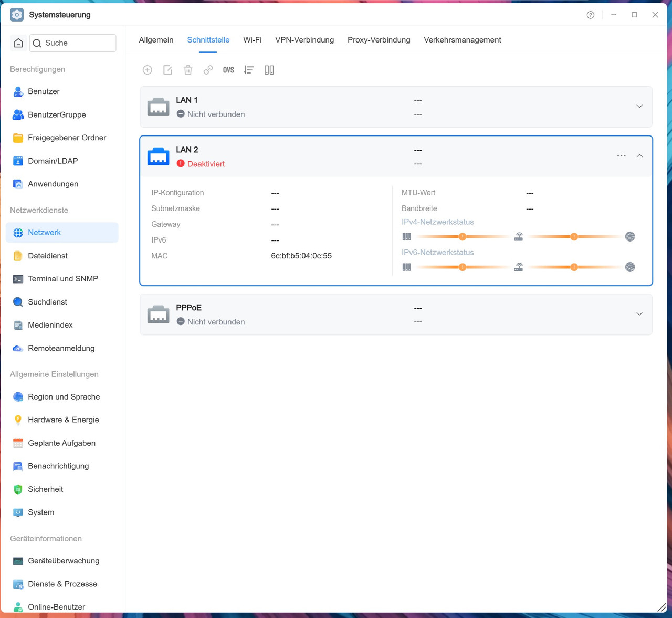Open the OVS settings toolbar button
Screen dimensions: 672x618
(x=228, y=70)
